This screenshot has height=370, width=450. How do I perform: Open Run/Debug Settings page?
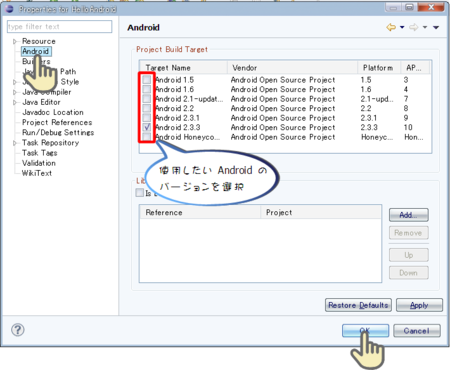pyautogui.click(x=58, y=133)
